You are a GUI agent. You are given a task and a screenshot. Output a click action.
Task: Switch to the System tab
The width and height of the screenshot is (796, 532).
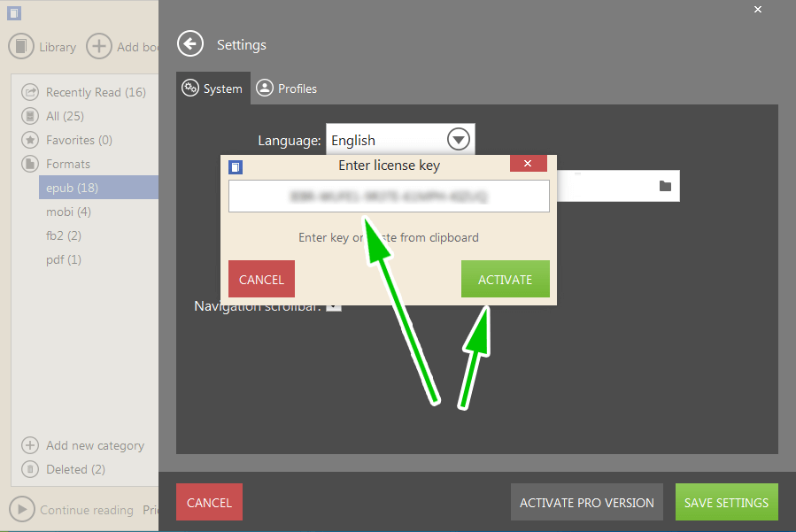point(213,88)
